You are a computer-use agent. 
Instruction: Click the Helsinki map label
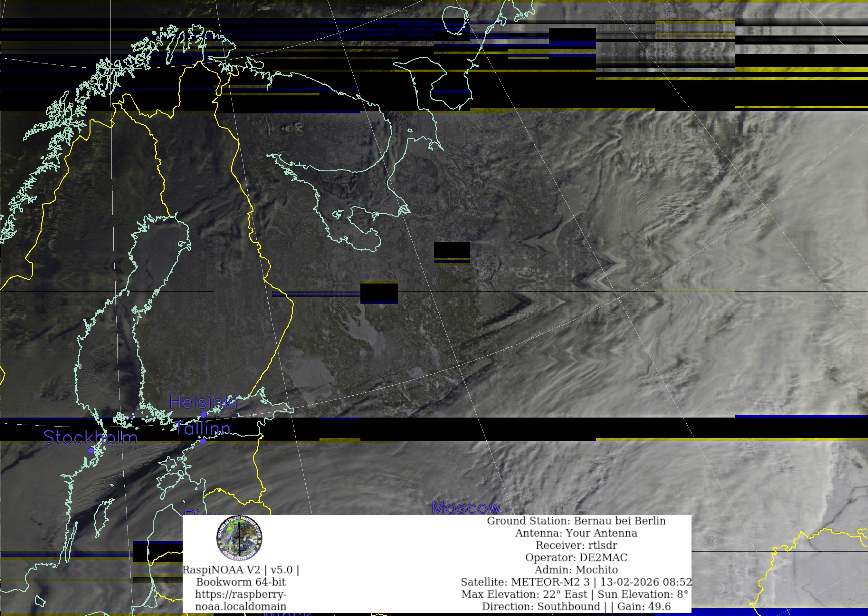[x=203, y=402]
